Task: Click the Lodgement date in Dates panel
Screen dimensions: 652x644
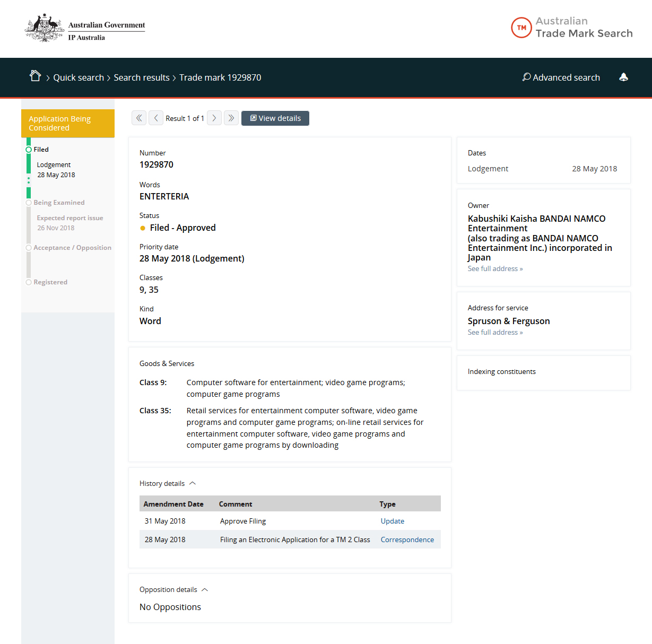Action: pyautogui.click(x=594, y=169)
